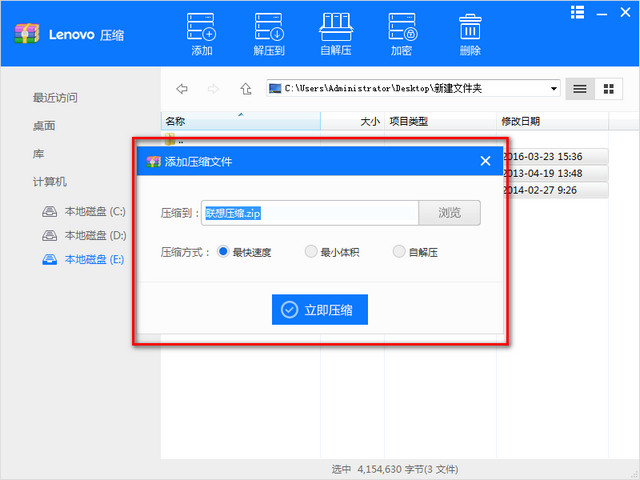Screen dimensions: 640x480
Task: Click the 本地磁盘 (C:) drive icon
Action: [x=50, y=211]
